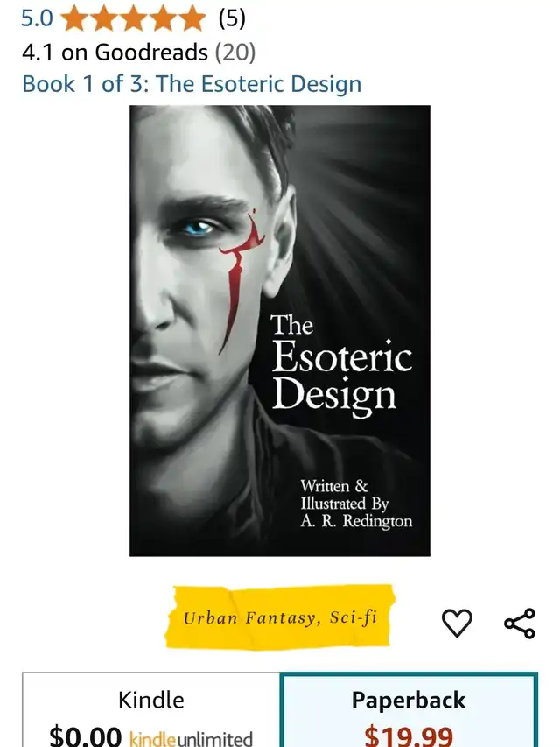Click the kindleunlimited logo

point(191,739)
